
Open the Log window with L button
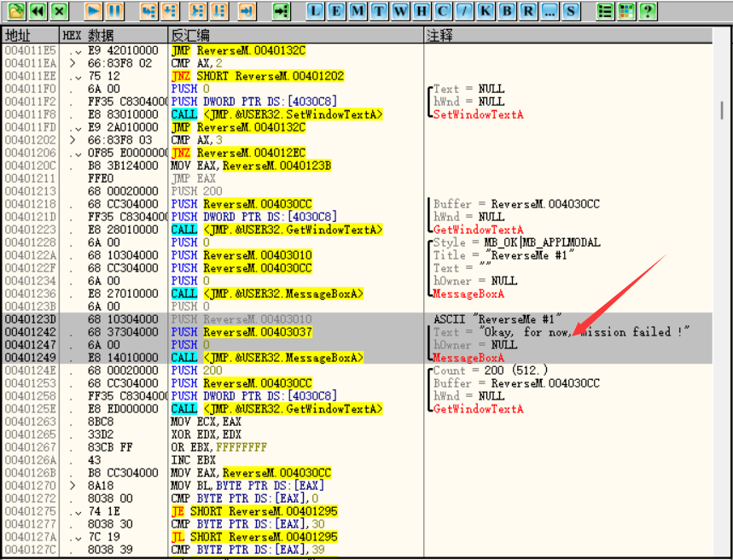pyautogui.click(x=315, y=11)
